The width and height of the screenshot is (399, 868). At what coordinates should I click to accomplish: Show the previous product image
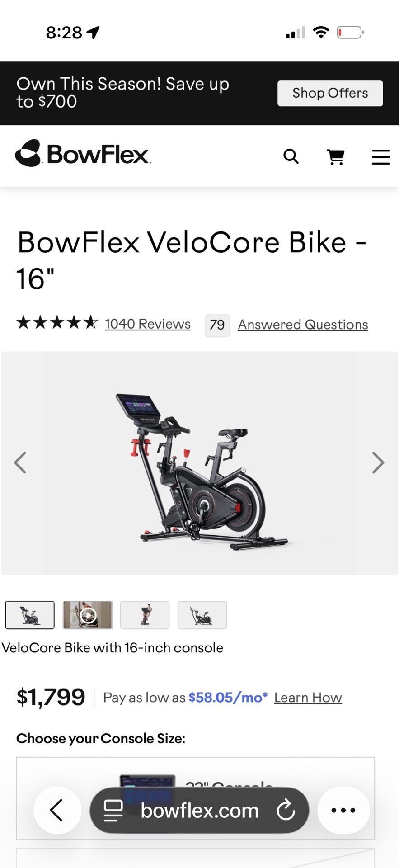point(20,462)
